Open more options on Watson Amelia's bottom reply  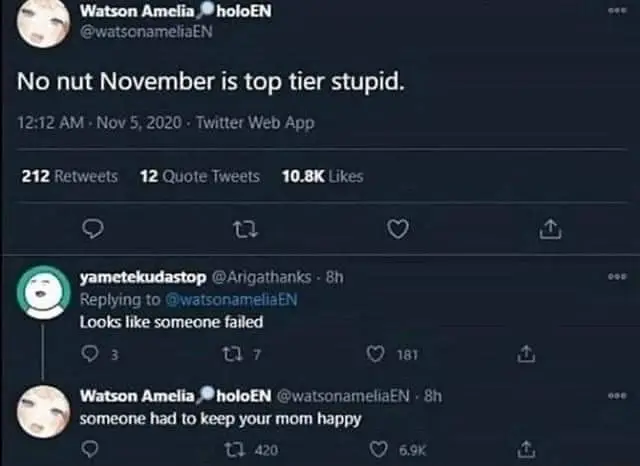tap(617, 395)
